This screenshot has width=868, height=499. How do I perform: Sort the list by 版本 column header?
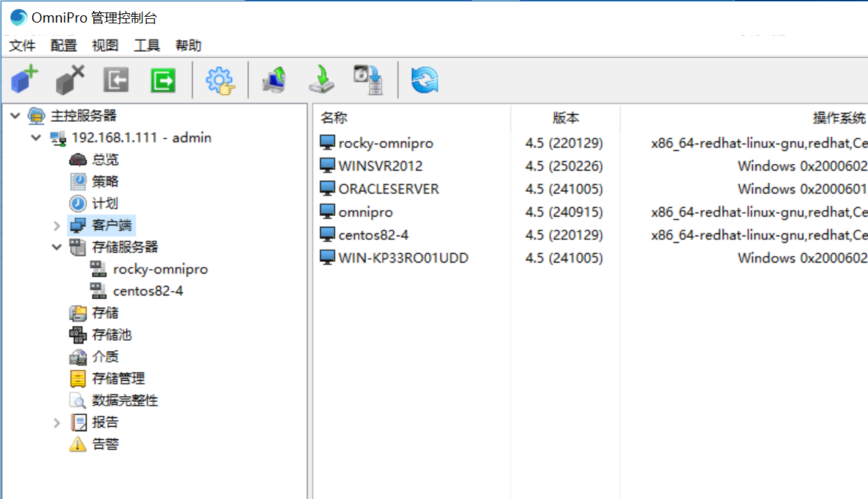point(565,118)
